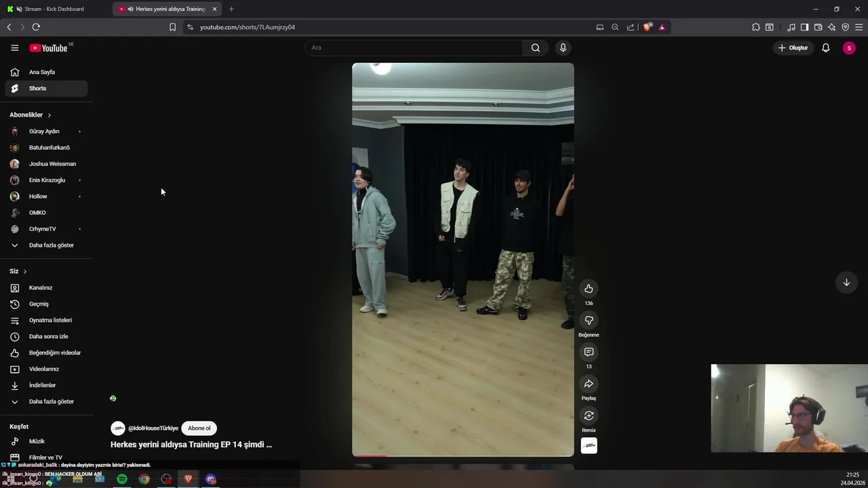Close the YouTube Shorts tab

tap(214, 9)
